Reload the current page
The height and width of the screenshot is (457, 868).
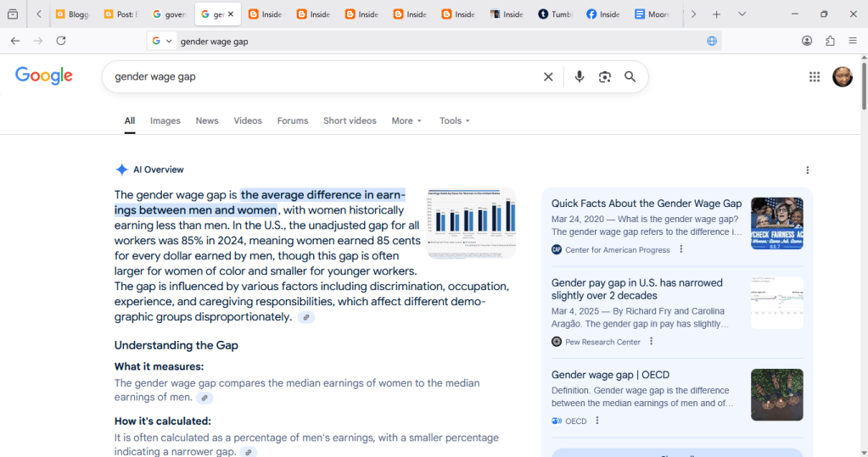61,41
